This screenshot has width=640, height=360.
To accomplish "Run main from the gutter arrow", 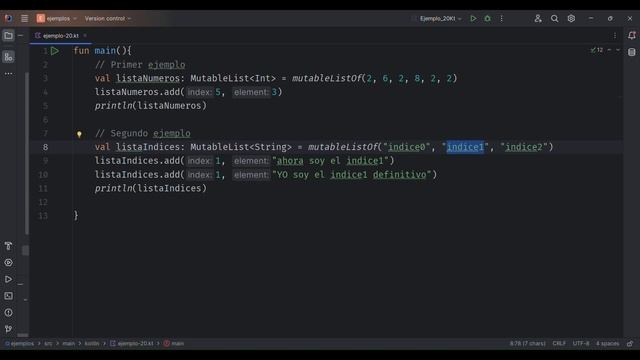I will pos(55,51).
